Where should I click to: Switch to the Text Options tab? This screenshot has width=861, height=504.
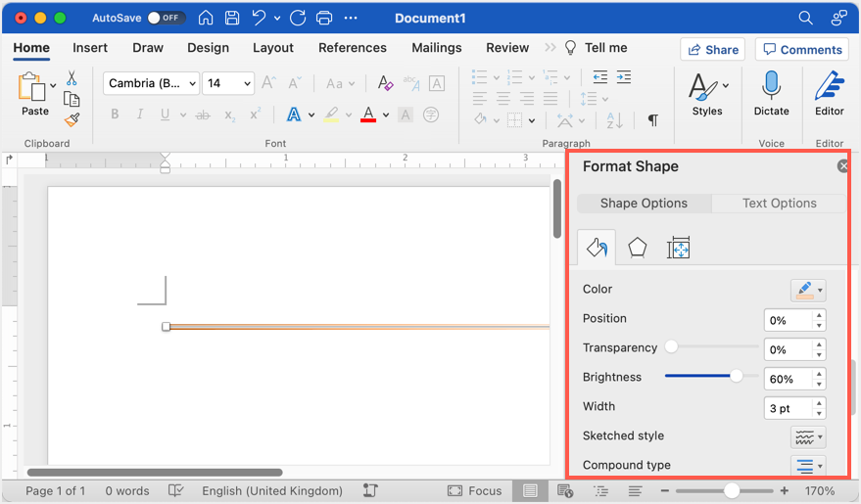tap(779, 204)
